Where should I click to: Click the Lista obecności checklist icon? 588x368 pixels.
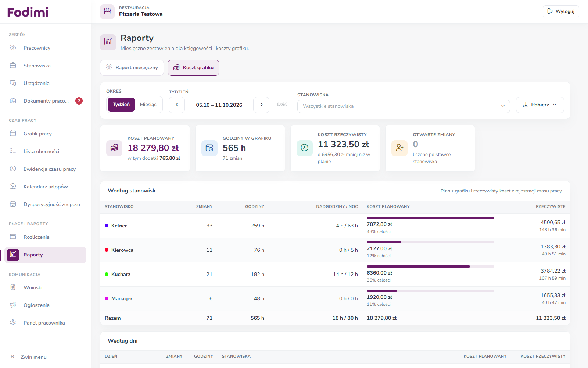[x=13, y=151]
